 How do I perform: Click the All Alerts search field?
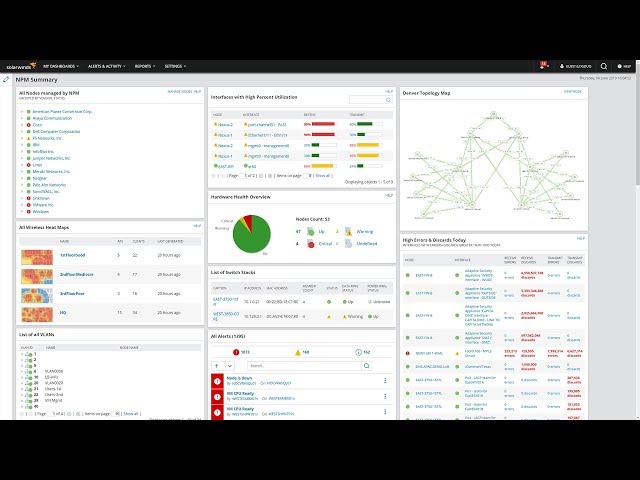(304, 366)
